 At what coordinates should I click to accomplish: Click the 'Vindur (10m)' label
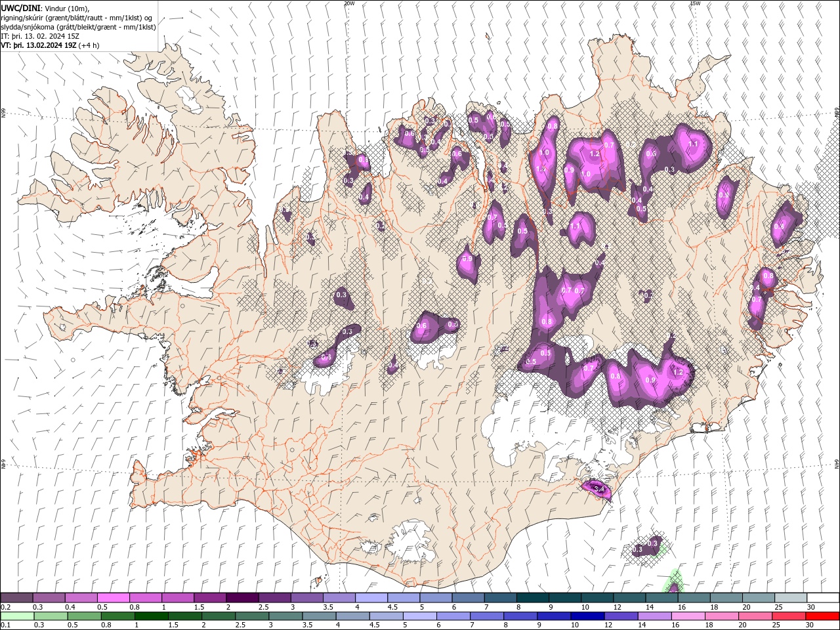[x=66, y=7]
